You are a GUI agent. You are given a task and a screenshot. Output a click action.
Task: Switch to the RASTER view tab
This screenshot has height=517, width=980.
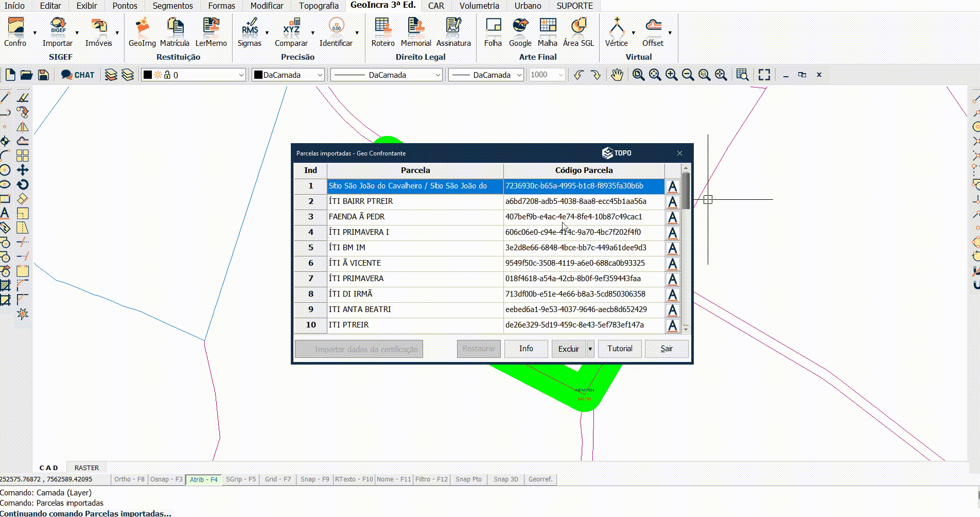pyautogui.click(x=86, y=468)
